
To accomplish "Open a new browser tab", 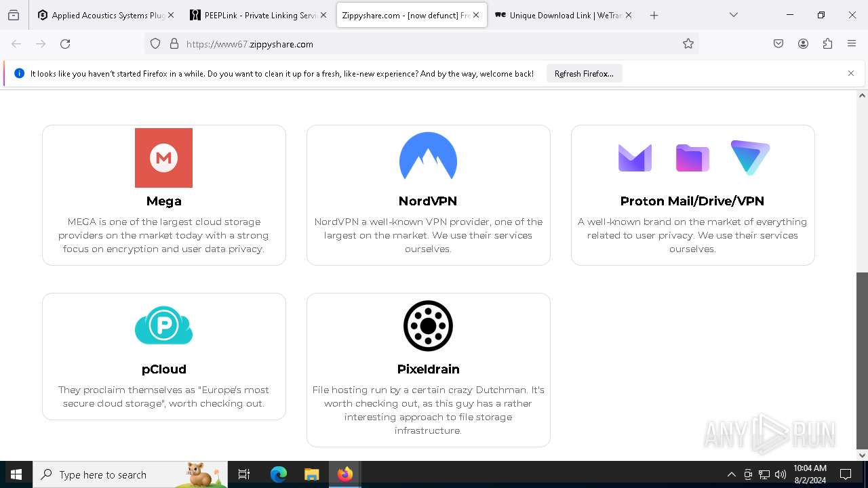I will 654,15.
